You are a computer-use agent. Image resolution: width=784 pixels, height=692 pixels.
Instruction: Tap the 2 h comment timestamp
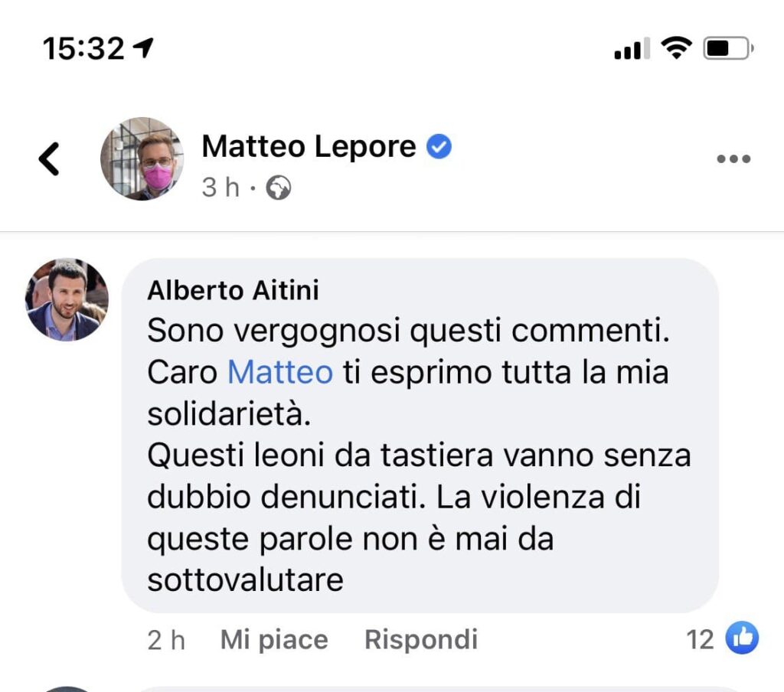click(x=166, y=640)
